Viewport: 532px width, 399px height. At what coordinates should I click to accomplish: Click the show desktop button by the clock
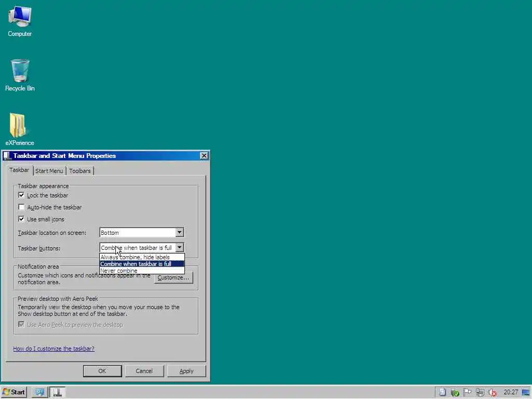pyautogui.click(x=526, y=393)
